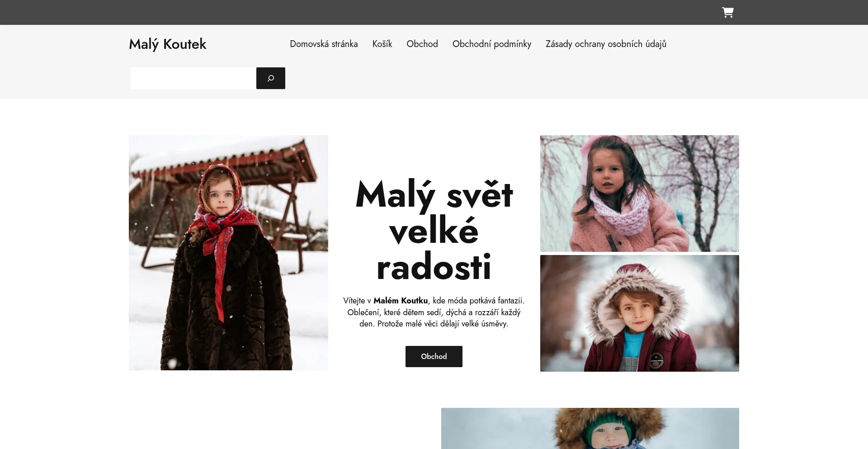The image size is (868, 449).
Task: Click photo of girl in red scarf
Action: point(228,253)
